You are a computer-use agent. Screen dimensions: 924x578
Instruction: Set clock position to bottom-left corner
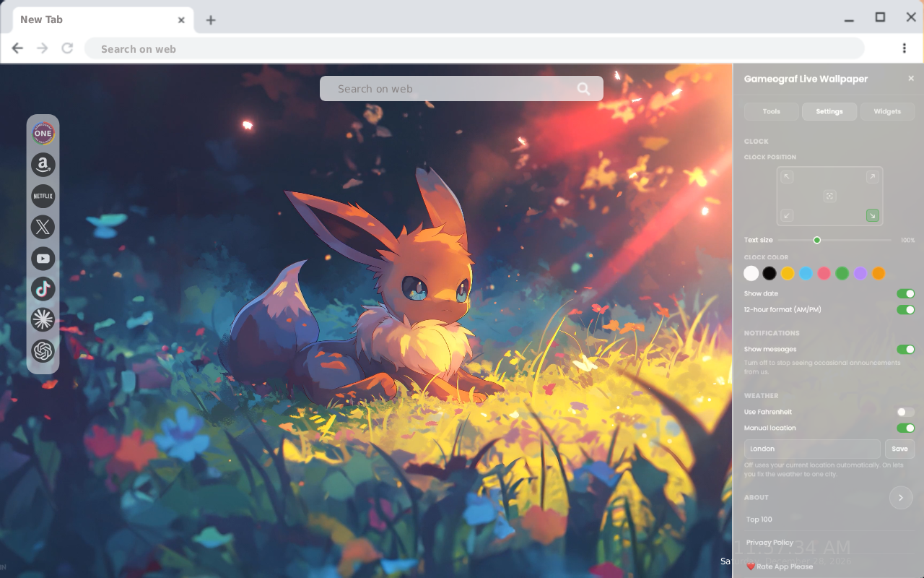pos(787,215)
